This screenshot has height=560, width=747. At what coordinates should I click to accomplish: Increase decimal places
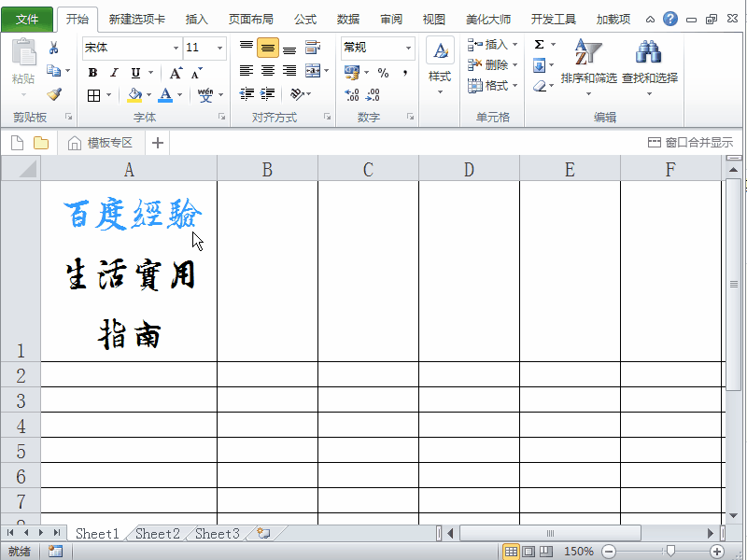(352, 95)
